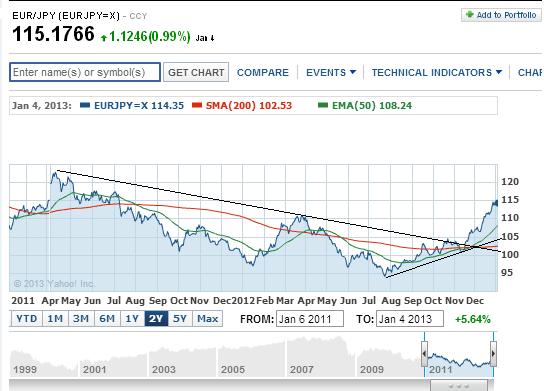Screen dimensions: 544x391
Task: Click the EURJPY=X 114.35 legend text
Action: [139, 105]
